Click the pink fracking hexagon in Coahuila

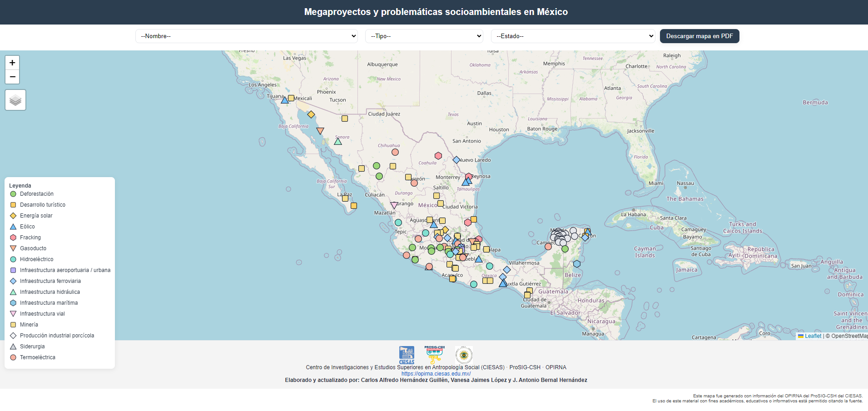tap(438, 156)
